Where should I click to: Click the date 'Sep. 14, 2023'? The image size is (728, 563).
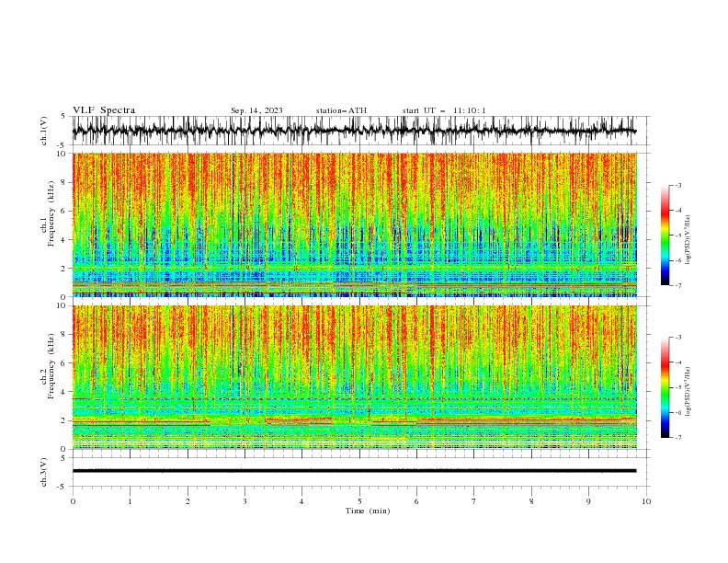pyautogui.click(x=256, y=110)
